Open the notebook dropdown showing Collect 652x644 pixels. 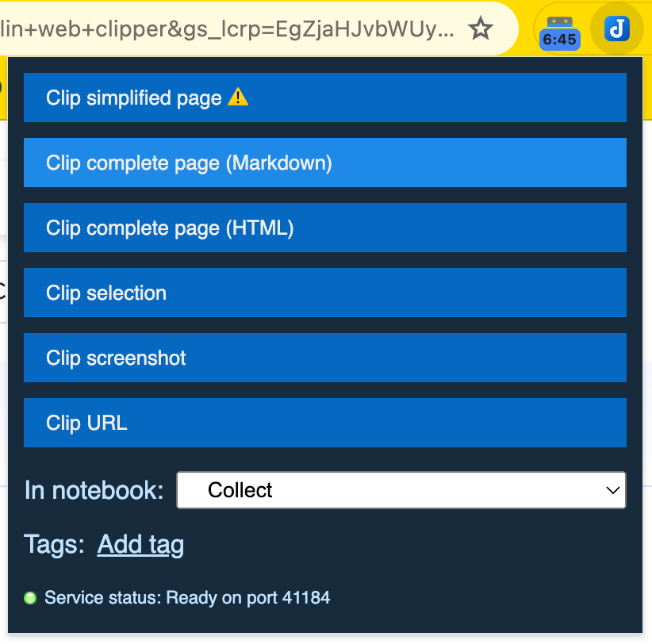click(x=401, y=490)
